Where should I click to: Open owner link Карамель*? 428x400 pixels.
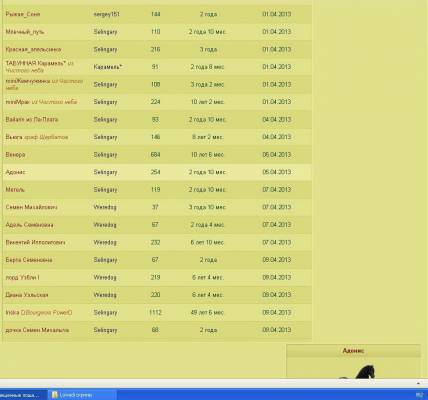[108, 67]
